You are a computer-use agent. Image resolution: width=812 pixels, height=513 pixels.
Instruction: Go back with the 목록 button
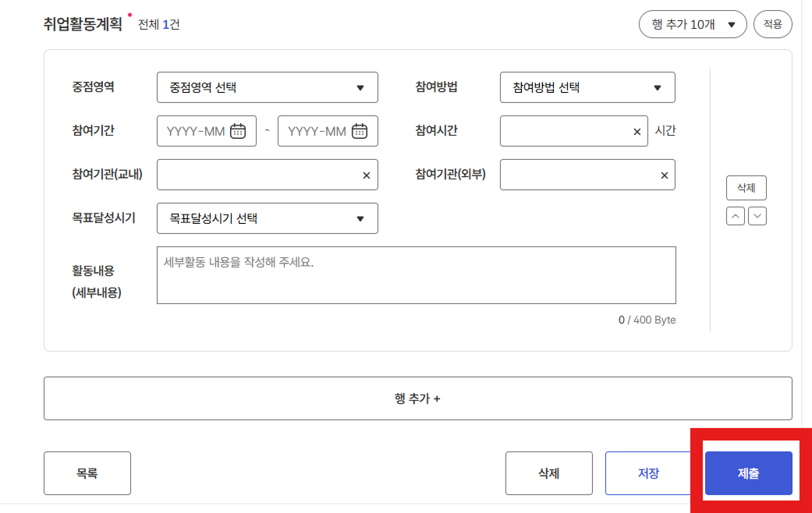[87, 473]
